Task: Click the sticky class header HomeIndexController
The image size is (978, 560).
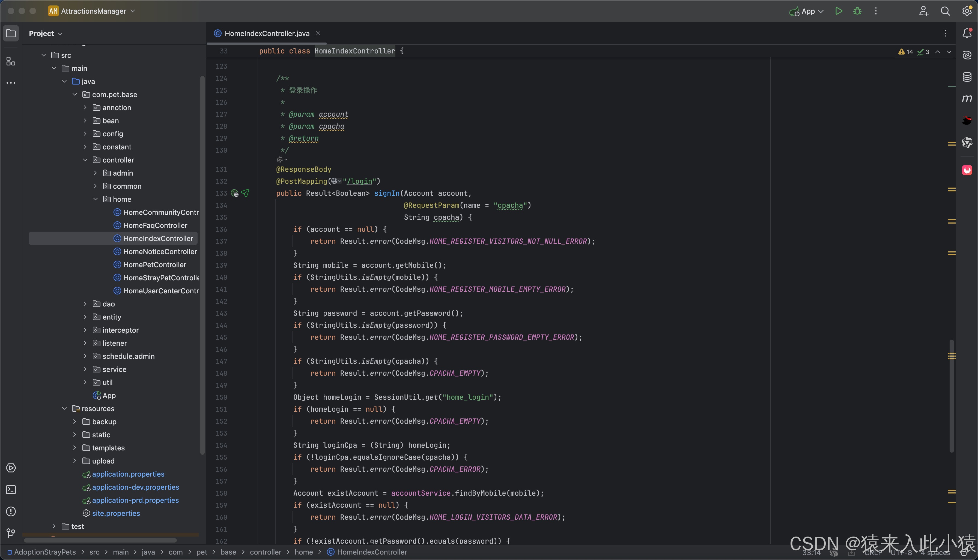Action: (354, 51)
